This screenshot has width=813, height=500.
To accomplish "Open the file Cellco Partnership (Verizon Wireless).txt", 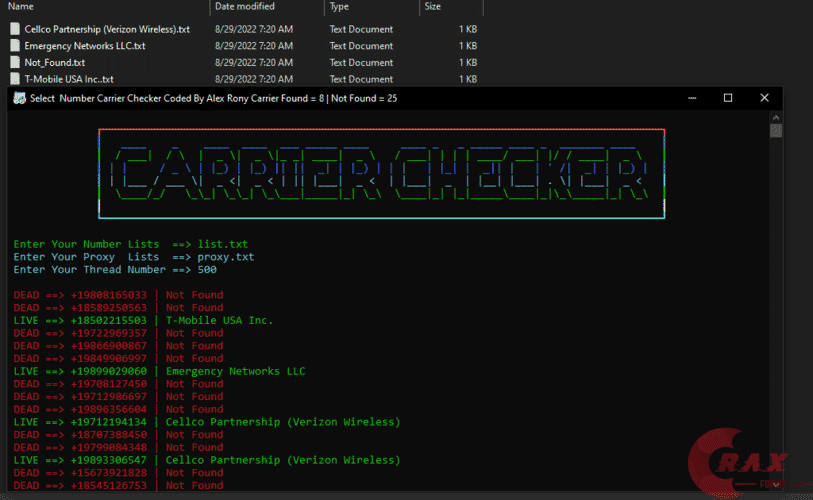I will click(x=107, y=29).
